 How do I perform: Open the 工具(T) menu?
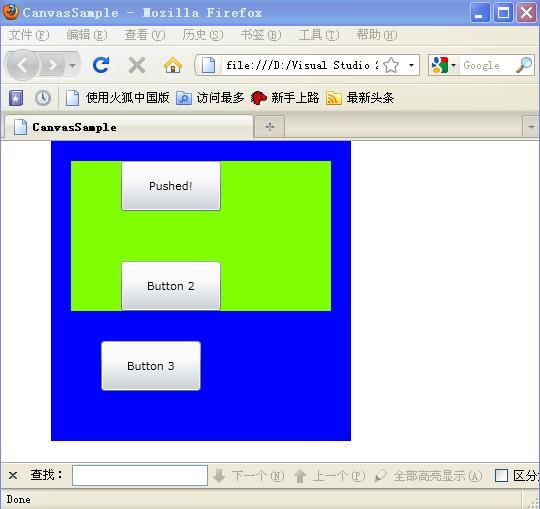[x=319, y=35]
